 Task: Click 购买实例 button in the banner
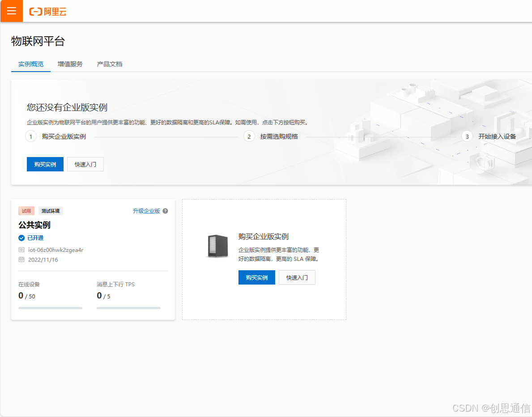45,164
